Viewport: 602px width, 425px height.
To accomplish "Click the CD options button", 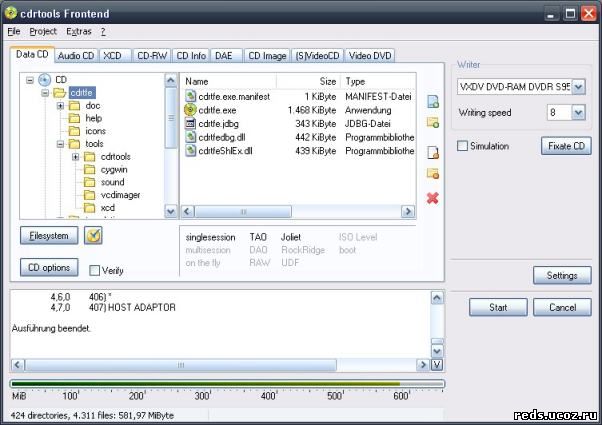I will 49,267.
